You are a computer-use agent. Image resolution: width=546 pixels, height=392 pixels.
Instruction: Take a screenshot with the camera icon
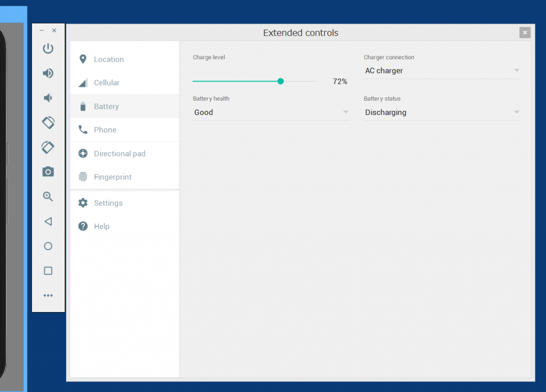coord(48,172)
